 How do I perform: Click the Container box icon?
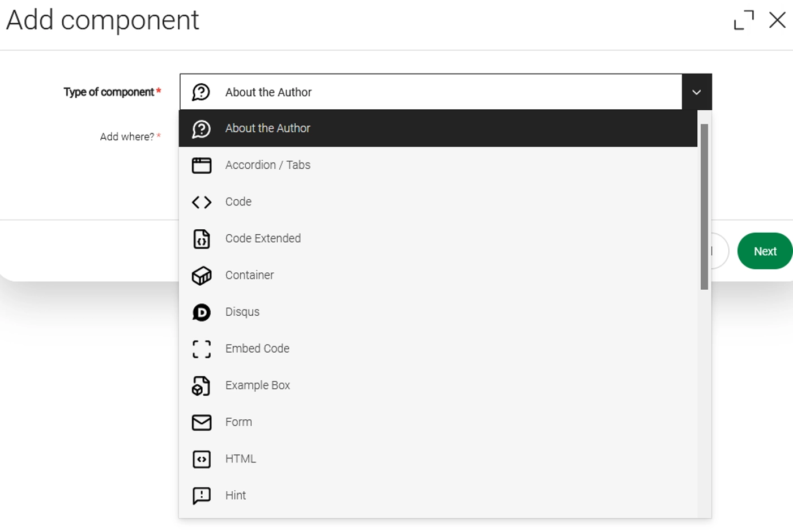[x=201, y=276]
